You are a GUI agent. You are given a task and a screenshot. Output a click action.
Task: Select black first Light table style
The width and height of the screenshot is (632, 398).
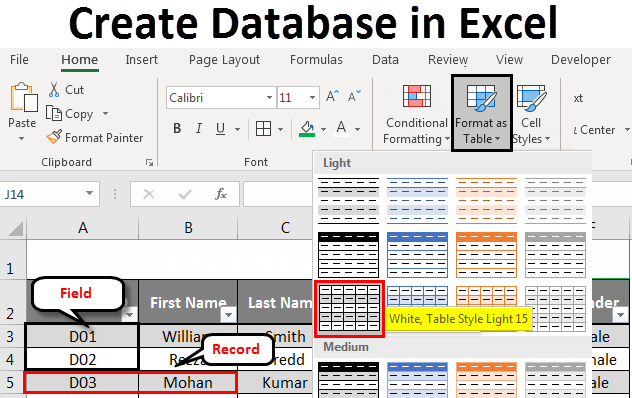pos(349,201)
